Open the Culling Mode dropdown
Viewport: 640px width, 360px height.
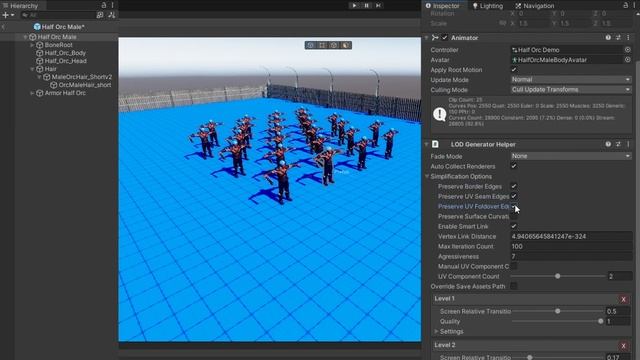pyautogui.click(x=571, y=89)
